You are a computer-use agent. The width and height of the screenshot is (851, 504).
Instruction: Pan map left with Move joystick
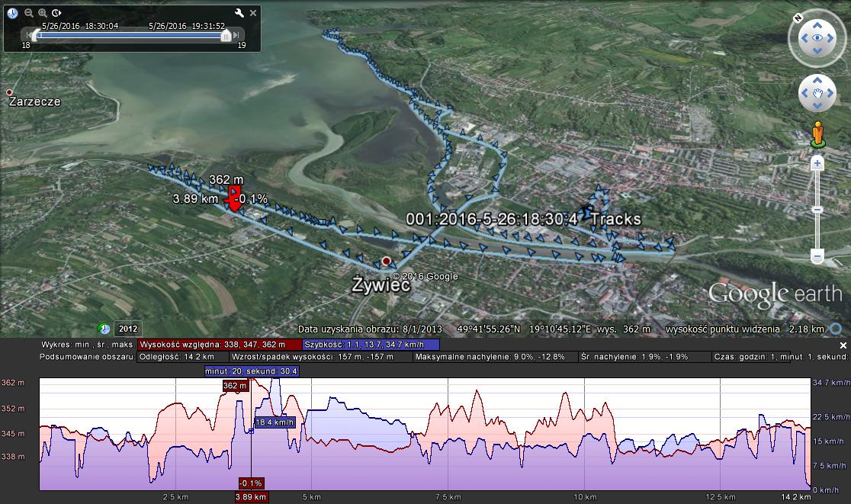(x=805, y=93)
